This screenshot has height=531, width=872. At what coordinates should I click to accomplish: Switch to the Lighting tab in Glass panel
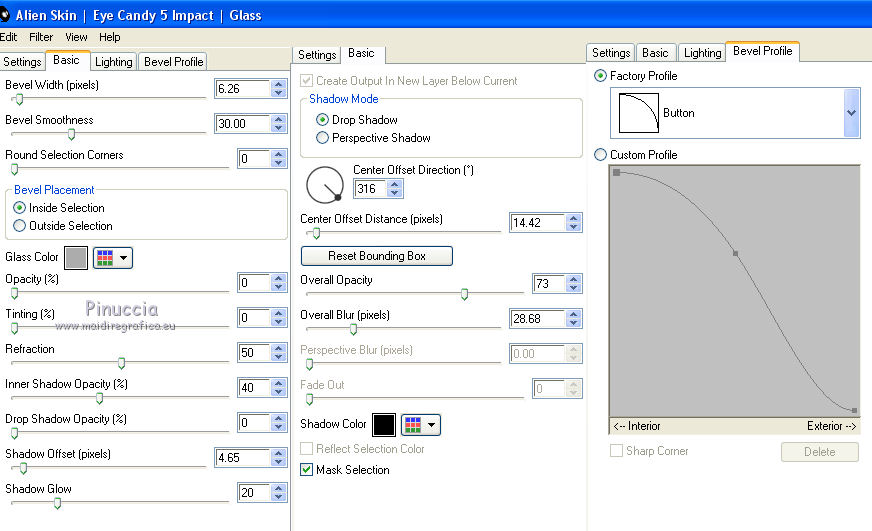pos(113,62)
